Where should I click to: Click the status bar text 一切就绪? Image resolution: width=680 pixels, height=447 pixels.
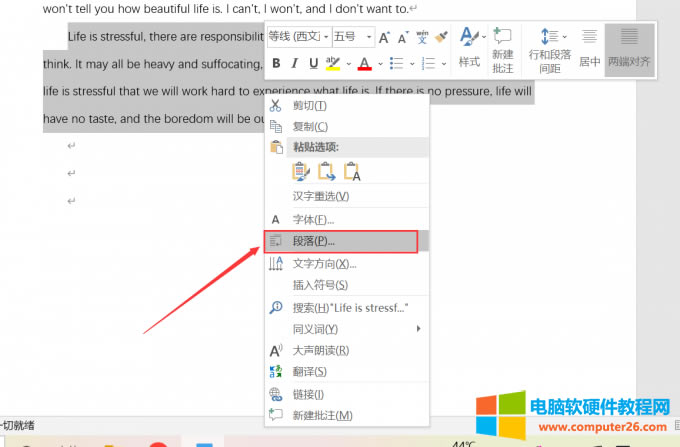click(17, 425)
